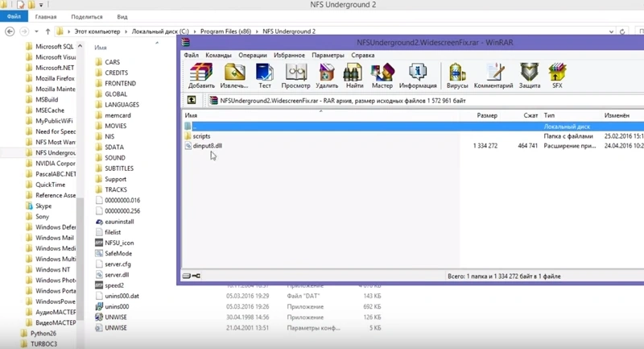Open Explorer address bar history dropdown
The width and height of the screenshot is (644, 349).
pyautogui.click(x=611, y=31)
